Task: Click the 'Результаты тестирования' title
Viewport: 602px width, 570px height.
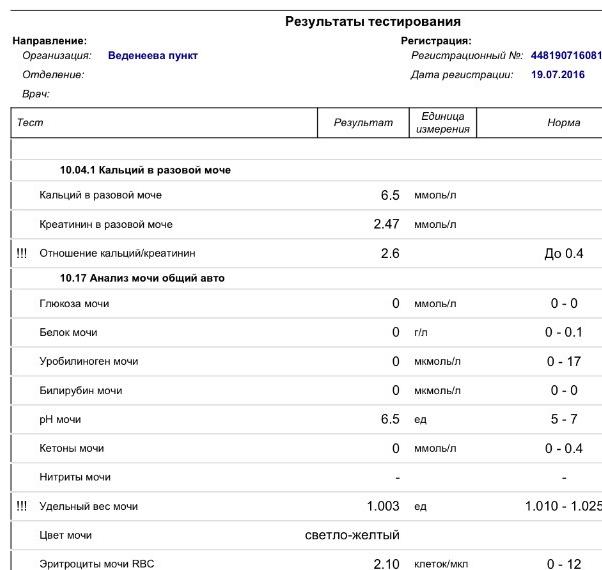Action: 373,21
